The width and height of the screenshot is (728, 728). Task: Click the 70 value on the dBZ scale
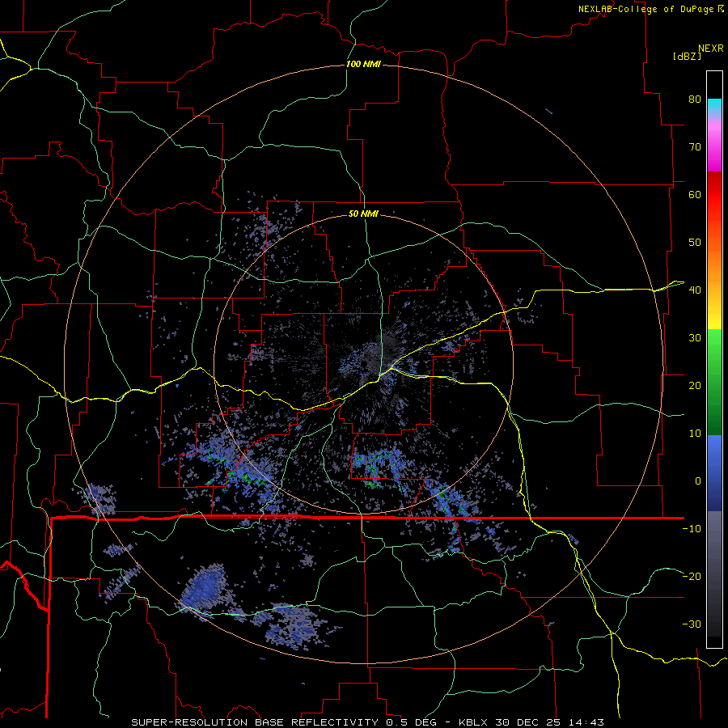(695, 147)
